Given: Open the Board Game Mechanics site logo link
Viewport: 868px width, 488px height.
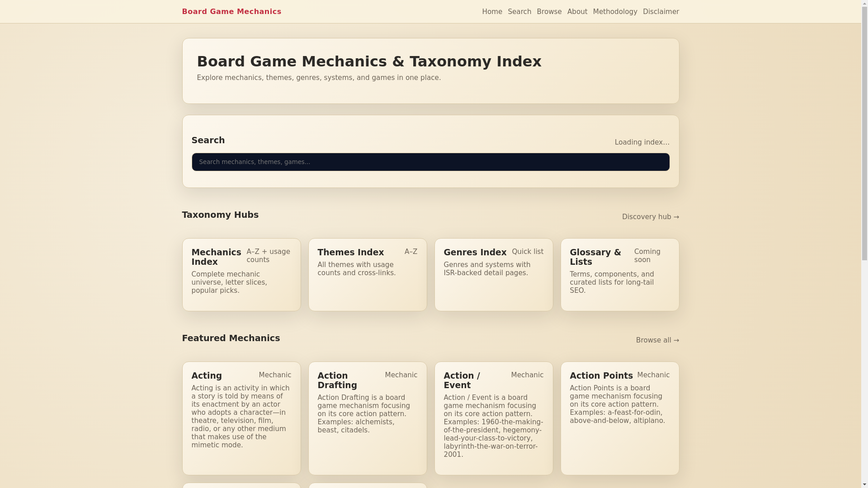Looking at the screenshot, I should click(x=231, y=12).
